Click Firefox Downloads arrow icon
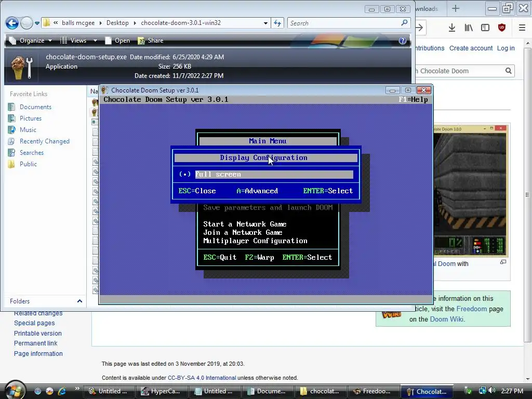The image size is (532, 399). [x=452, y=28]
